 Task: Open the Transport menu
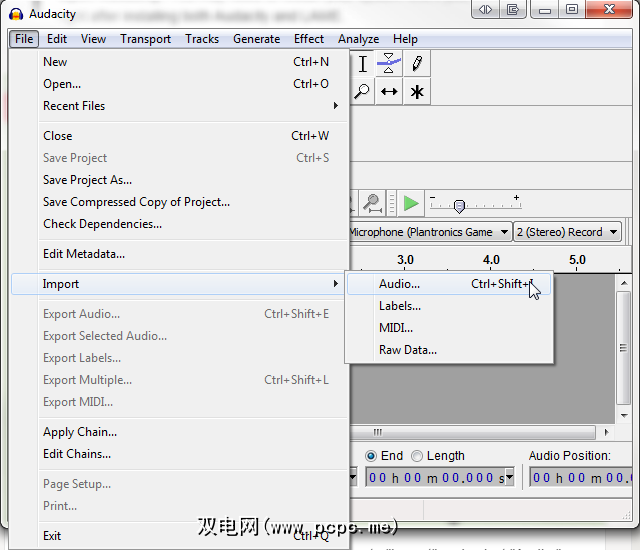(x=145, y=39)
